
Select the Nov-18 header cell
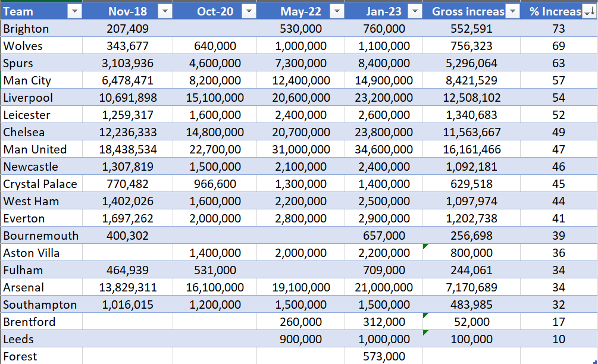(127, 11)
